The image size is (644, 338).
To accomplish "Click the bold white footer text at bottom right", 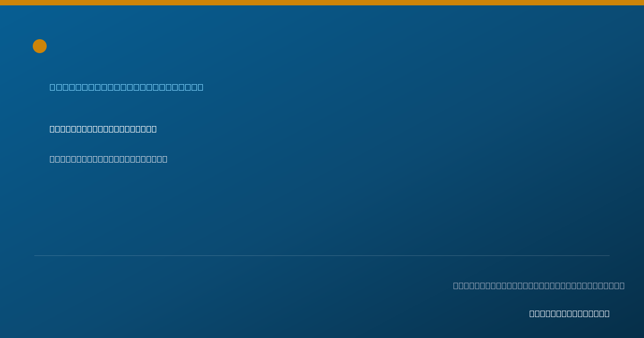I will tap(569, 313).
